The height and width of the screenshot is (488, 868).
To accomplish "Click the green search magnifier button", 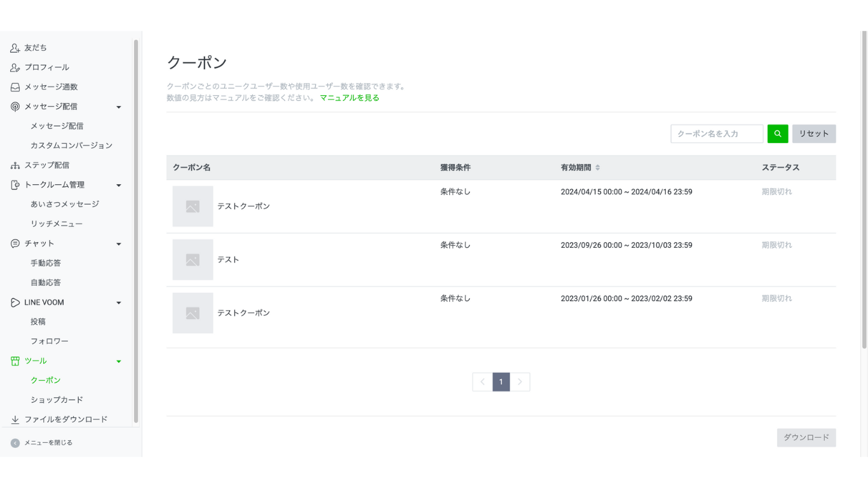I will click(x=778, y=133).
